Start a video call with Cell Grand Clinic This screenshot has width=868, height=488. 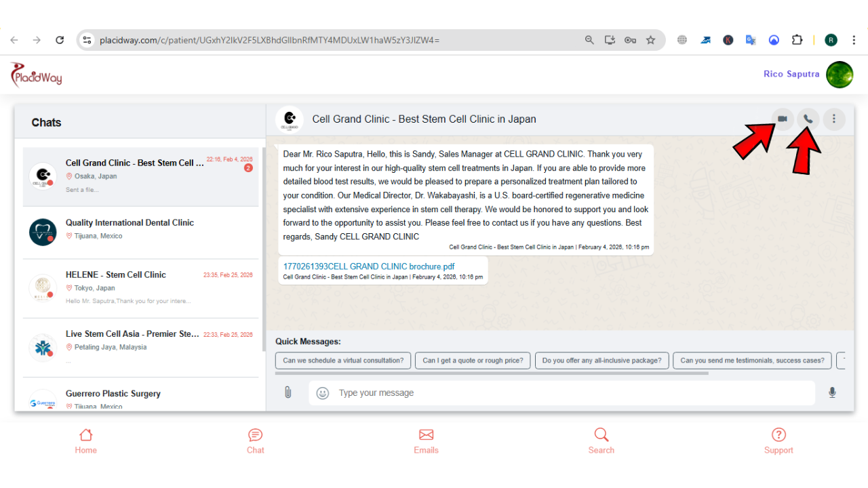click(x=782, y=119)
